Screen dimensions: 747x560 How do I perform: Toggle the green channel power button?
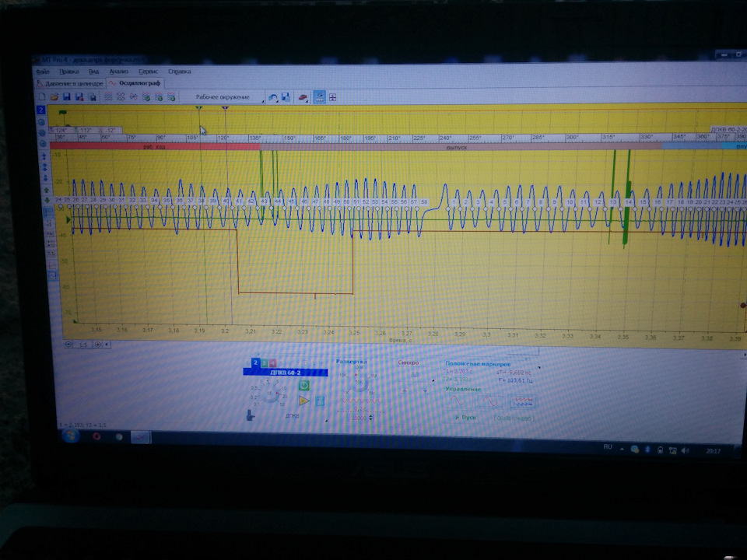coord(303,385)
